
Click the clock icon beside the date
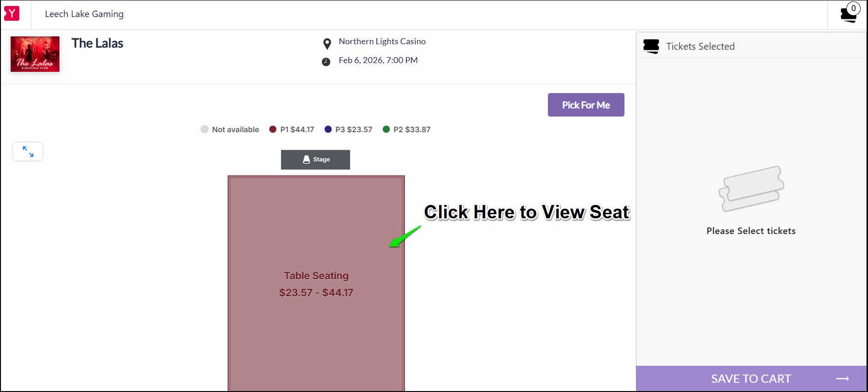326,62
